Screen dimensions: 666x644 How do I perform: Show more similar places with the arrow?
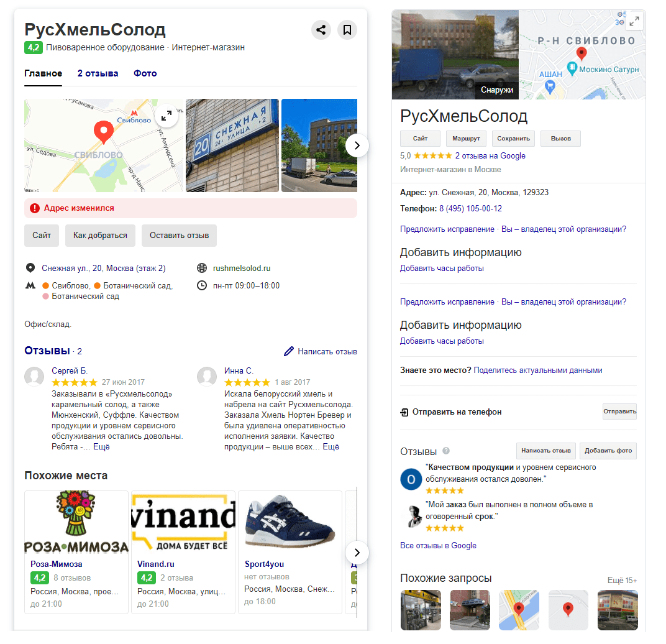pos(357,552)
